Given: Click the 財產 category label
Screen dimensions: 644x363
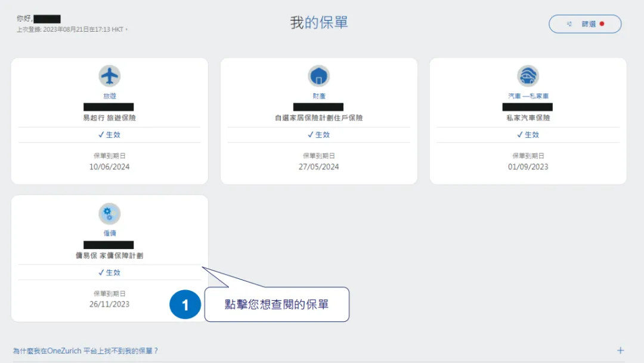Looking at the screenshot, I should (318, 96).
